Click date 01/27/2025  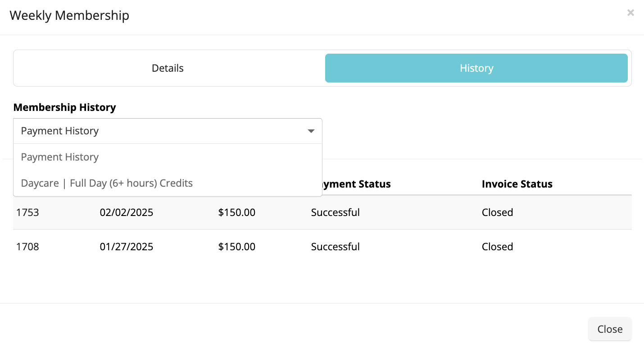coord(127,247)
